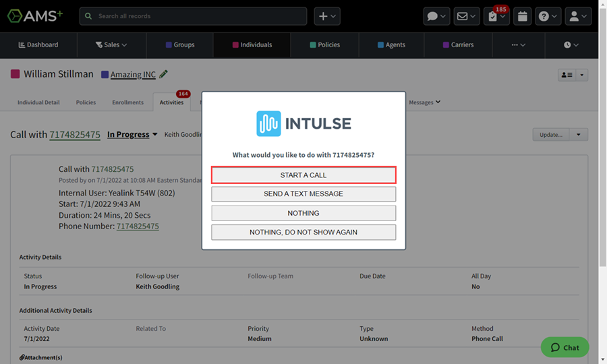Expand the more options ellipsis menu
Image resolution: width=607 pixels, height=364 pixels.
pos(519,45)
